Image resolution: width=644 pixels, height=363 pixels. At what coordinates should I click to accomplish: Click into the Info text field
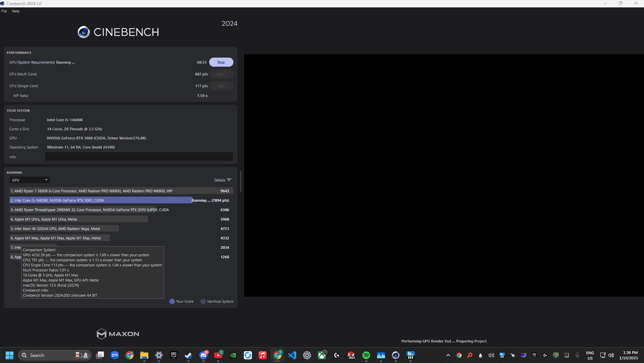point(139,157)
